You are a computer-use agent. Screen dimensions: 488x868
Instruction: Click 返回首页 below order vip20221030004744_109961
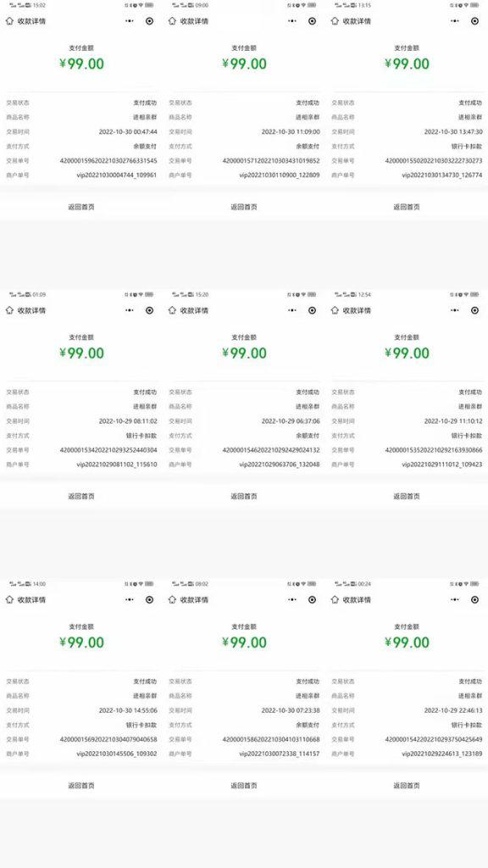tap(81, 207)
